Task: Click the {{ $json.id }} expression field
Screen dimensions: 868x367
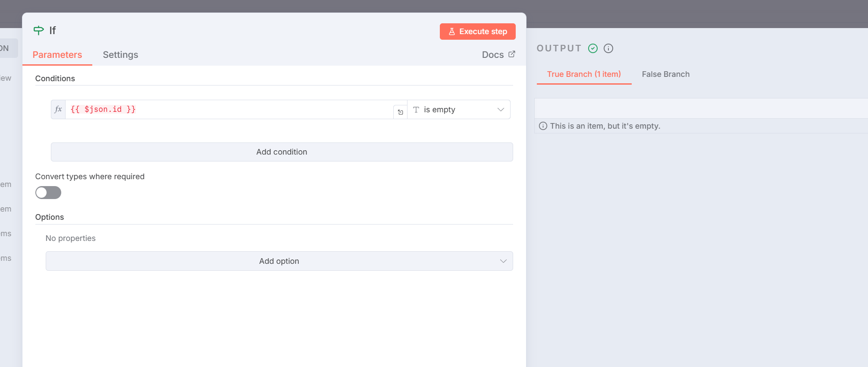Action: click(x=229, y=110)
